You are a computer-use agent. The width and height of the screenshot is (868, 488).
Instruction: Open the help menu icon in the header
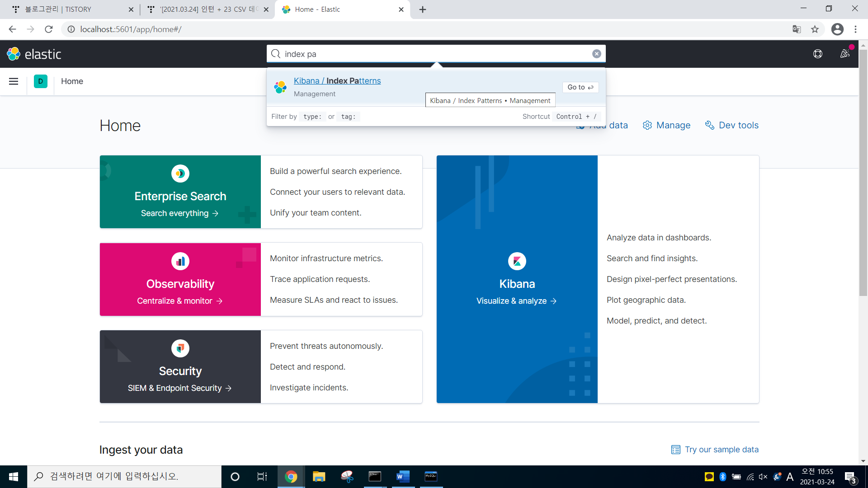(x=817, y=54)
